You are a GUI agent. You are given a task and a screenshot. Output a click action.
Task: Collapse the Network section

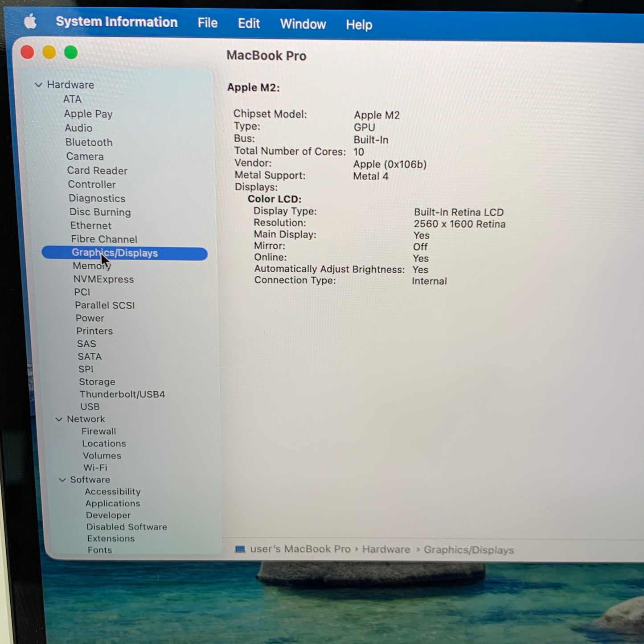tap(59, 419)
